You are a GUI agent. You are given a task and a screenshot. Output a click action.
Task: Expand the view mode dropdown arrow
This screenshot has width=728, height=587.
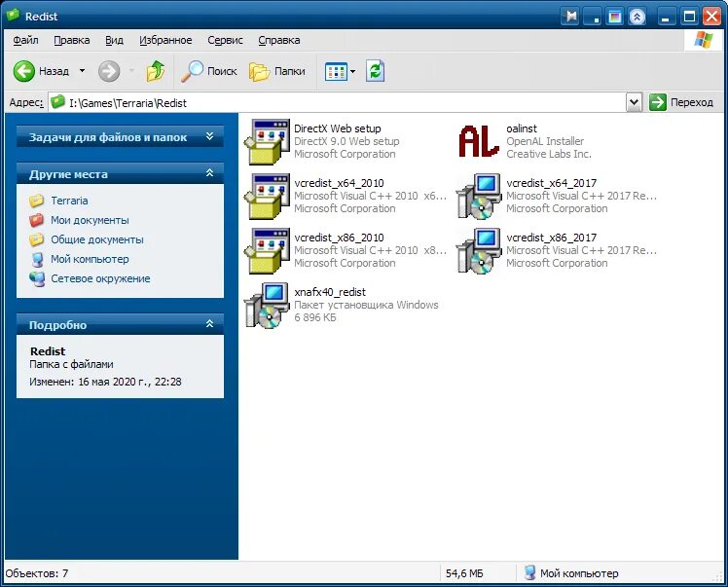click(353, 71)
